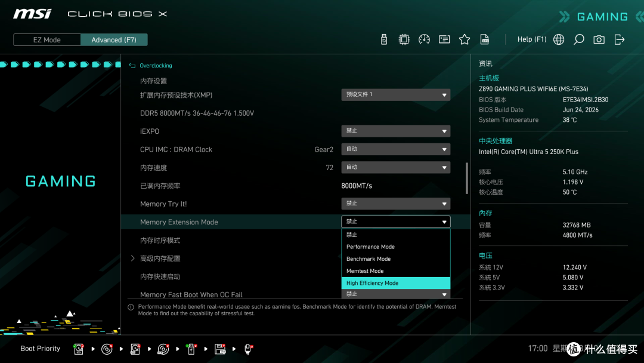Open Favorites with the star icon
The height and width of the screenshot is (363, 644).
click(x=464, y=39)
